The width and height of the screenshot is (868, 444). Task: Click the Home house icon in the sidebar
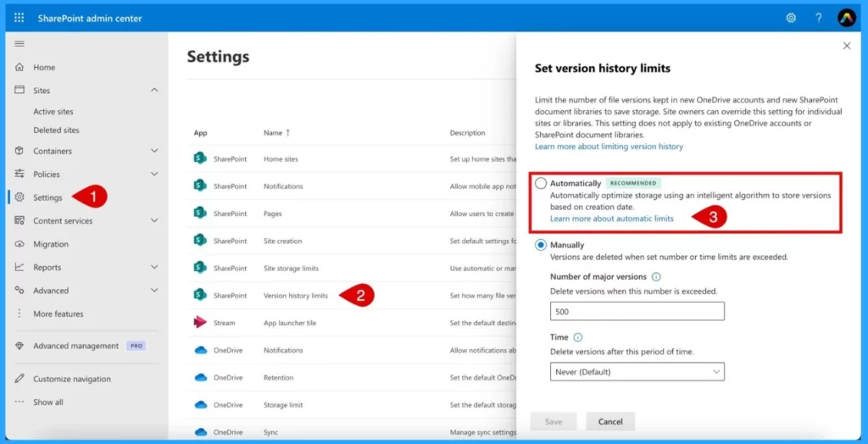point(19,67)
